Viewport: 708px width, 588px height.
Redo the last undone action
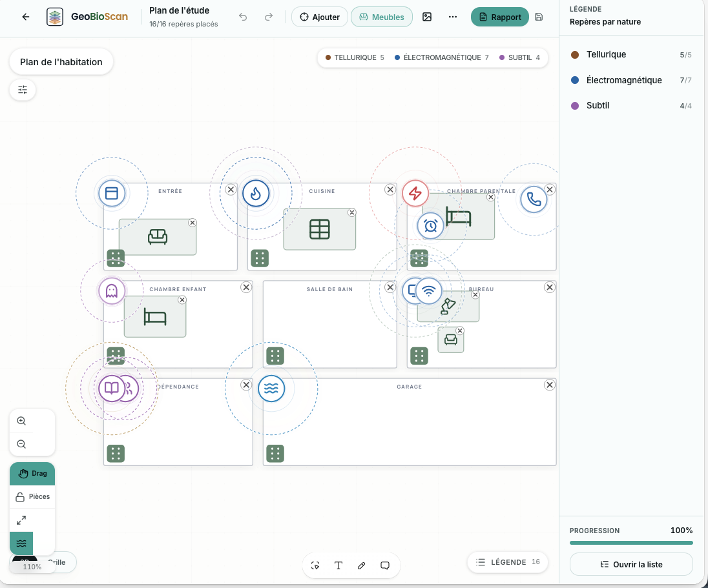(x=269, y=17)
